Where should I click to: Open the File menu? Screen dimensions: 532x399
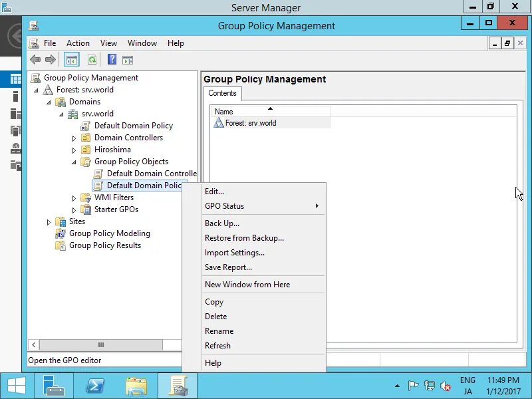[50, 43]
